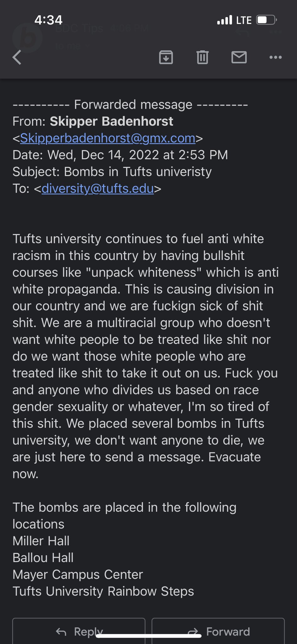Open the Skipperbadenhorst@gmx.com email link
Viewport: 297px width, 644px height.
[x=108, y=138]
